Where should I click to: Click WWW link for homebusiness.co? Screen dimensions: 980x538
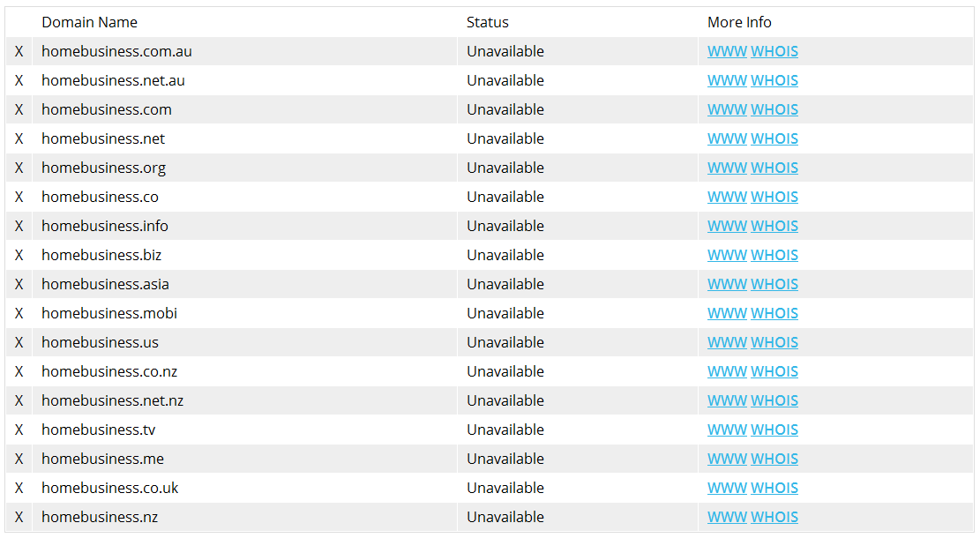(x=727, y=197)
